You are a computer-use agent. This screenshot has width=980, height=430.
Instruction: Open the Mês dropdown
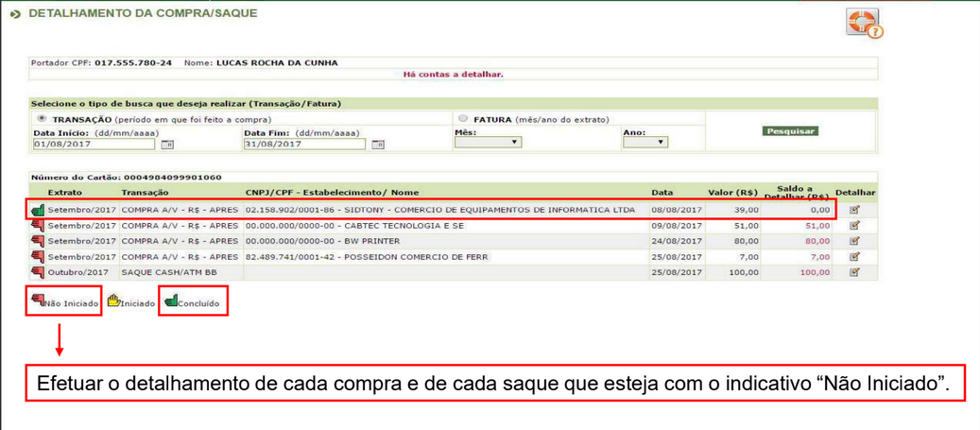click(489, 143)
